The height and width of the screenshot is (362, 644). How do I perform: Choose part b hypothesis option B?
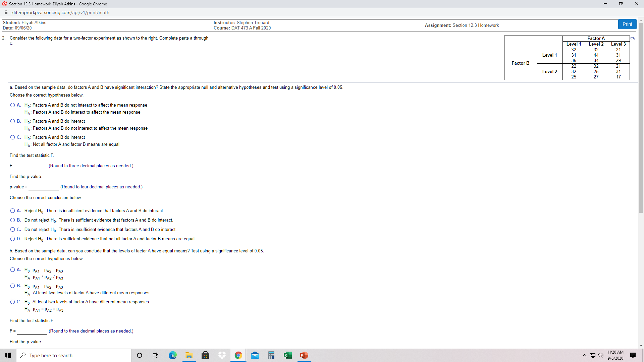click(x=12, y=286)
